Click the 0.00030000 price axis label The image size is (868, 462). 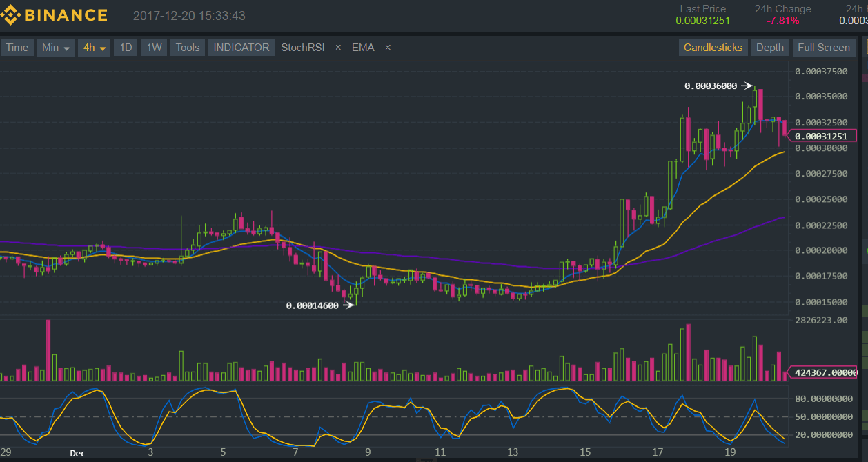tap(821, 148)
